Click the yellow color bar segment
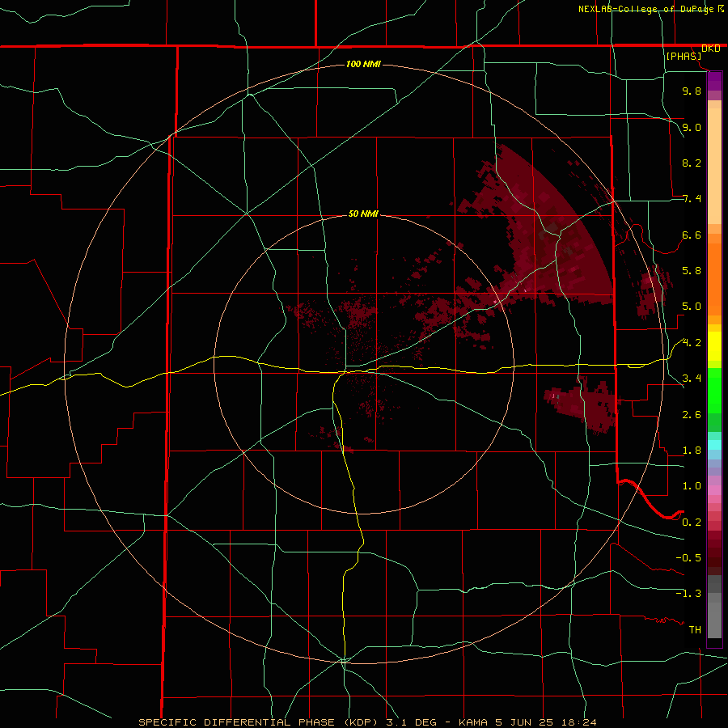Image resolution: width=728 pixels, height=728 pixels. 714,346
